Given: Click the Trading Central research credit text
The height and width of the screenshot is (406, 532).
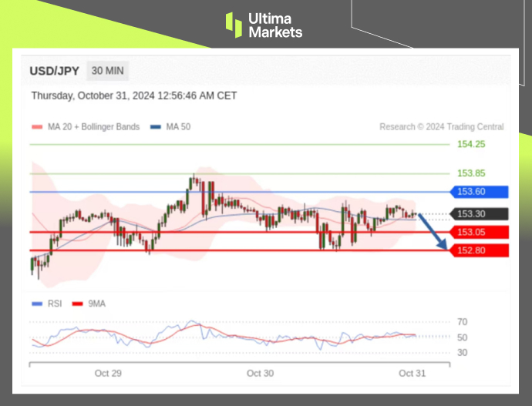Looking at the screenshot, I should (442, 127).
